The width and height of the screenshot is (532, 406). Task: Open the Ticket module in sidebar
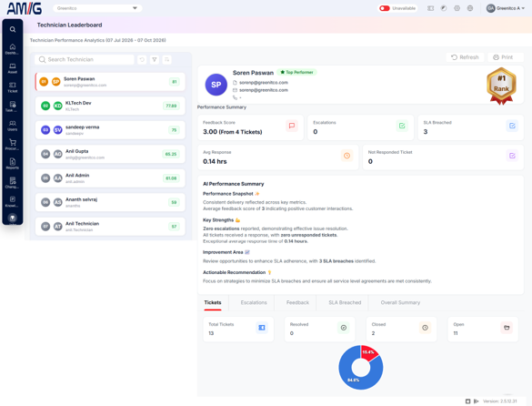click(x=13, y=87)
